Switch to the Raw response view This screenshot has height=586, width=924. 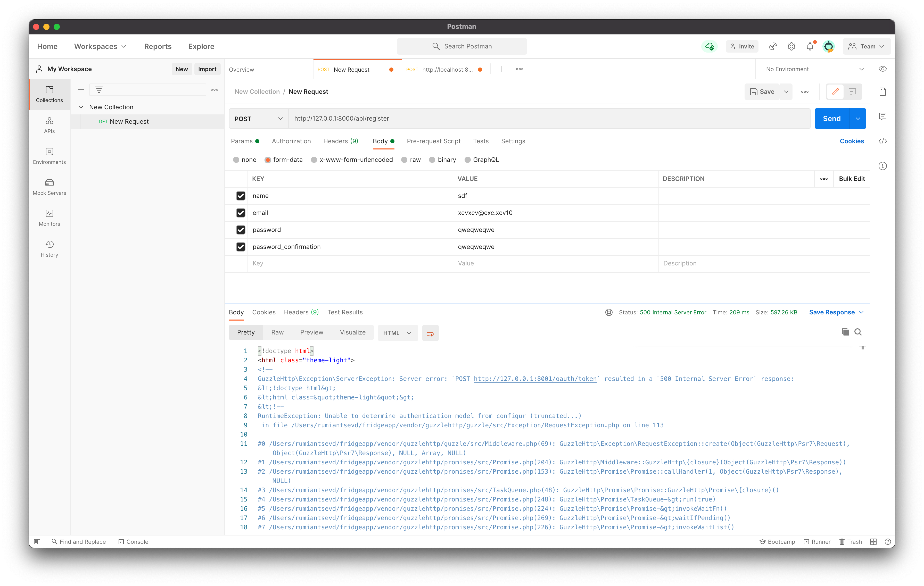[x=277, y=332]
